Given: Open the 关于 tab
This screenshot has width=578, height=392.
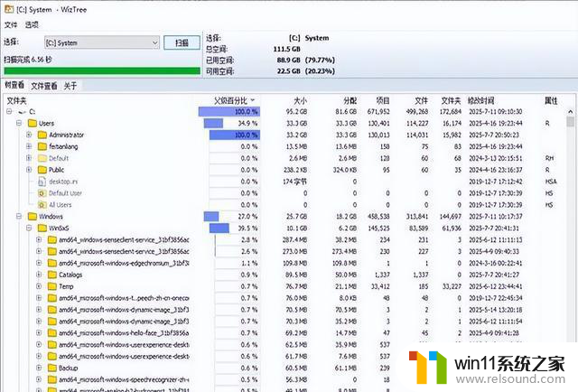Looking at the screenshot, I should [70, 86].
